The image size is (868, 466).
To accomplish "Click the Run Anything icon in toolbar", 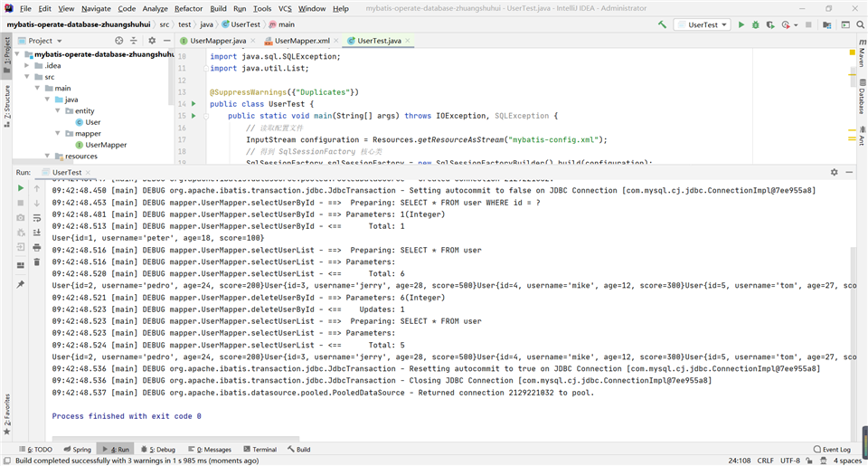I will [845, 24].
